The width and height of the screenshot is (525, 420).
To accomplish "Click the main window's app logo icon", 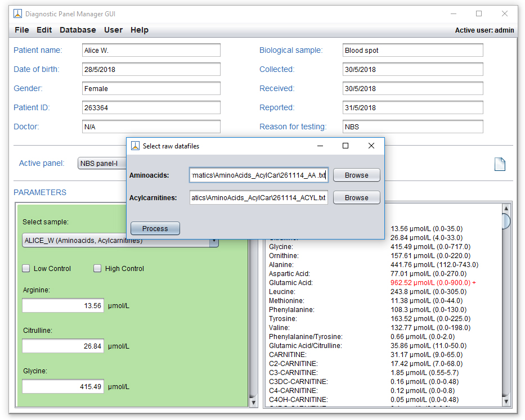I will click(18, 14).
